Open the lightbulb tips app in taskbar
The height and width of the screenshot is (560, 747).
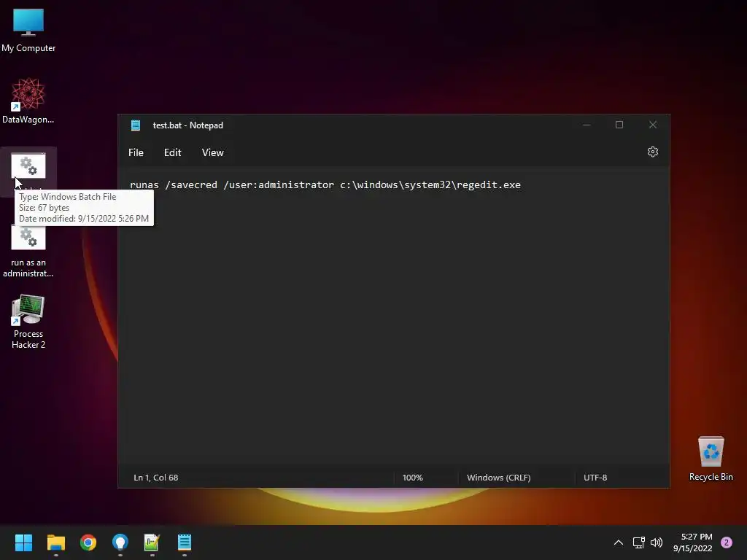pos(120,542)
